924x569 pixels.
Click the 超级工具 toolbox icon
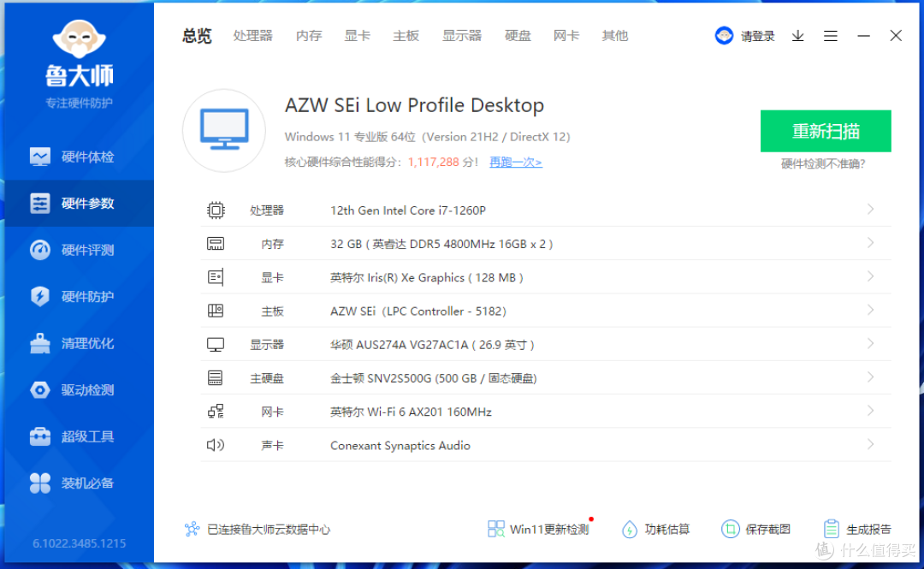coord(40,436)
